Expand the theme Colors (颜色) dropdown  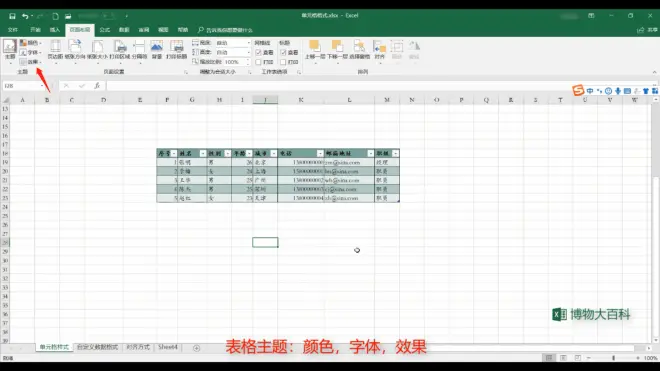30,43
